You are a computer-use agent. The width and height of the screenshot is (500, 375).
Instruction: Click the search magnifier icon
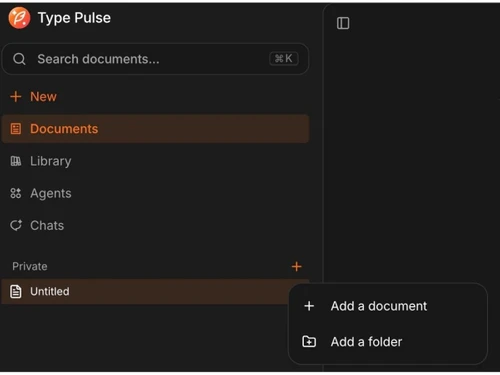tap(19, 59)
